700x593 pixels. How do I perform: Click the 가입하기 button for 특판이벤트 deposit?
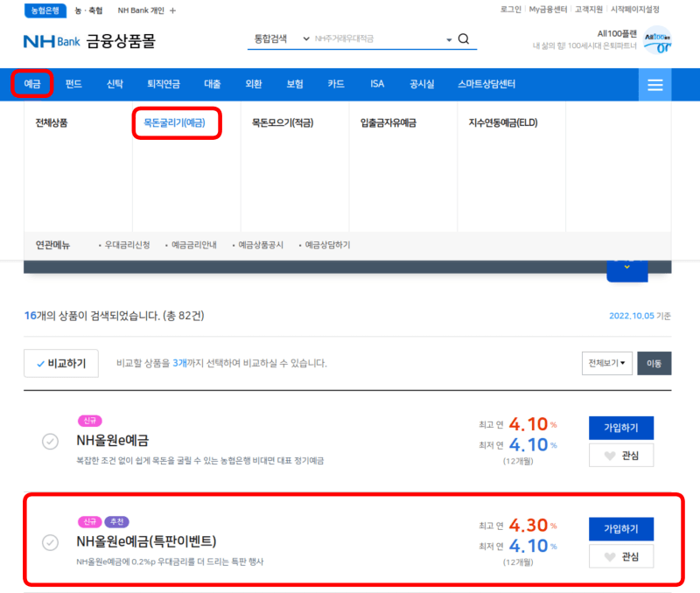[x=621, y=529]
